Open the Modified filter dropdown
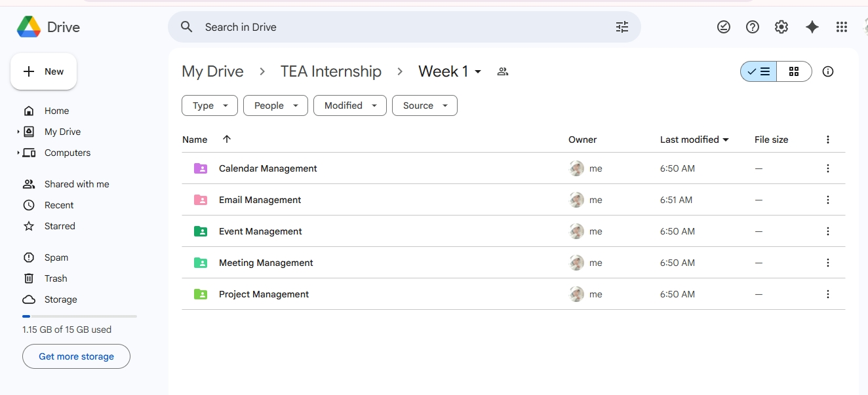The width and height of the screenshot is (868, 395). click(x=349, y=105)
